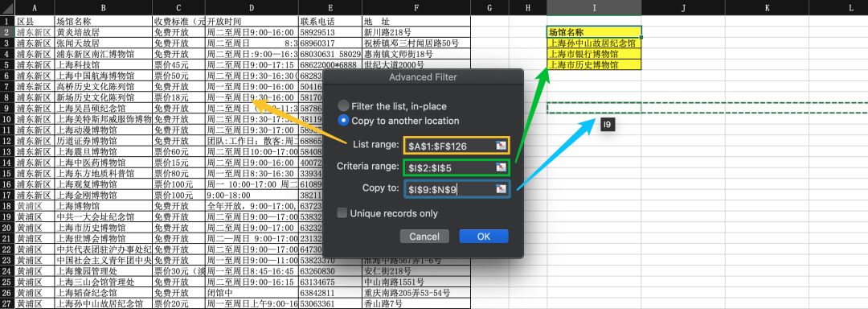Select column C header

click(178, 8)
